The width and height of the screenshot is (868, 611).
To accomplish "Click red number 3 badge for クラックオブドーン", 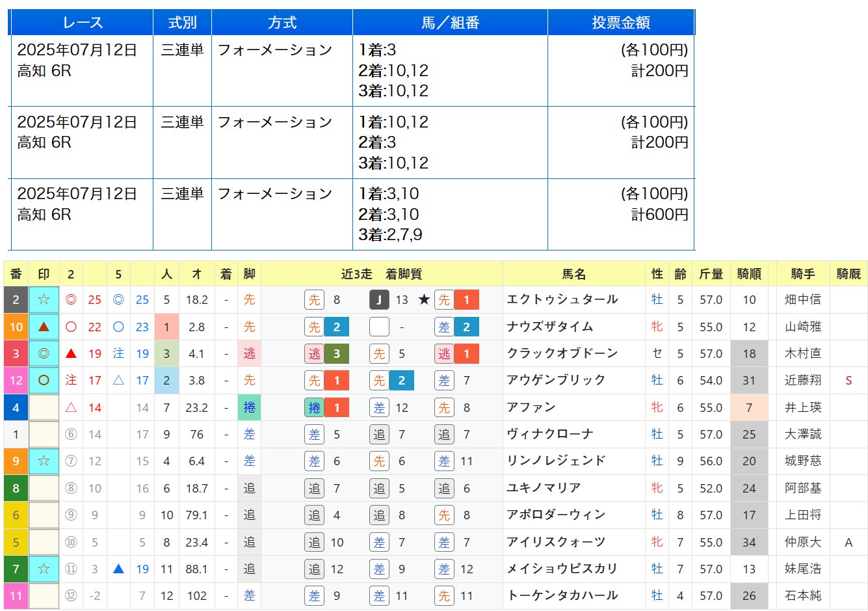I will (x=16, y=353).
